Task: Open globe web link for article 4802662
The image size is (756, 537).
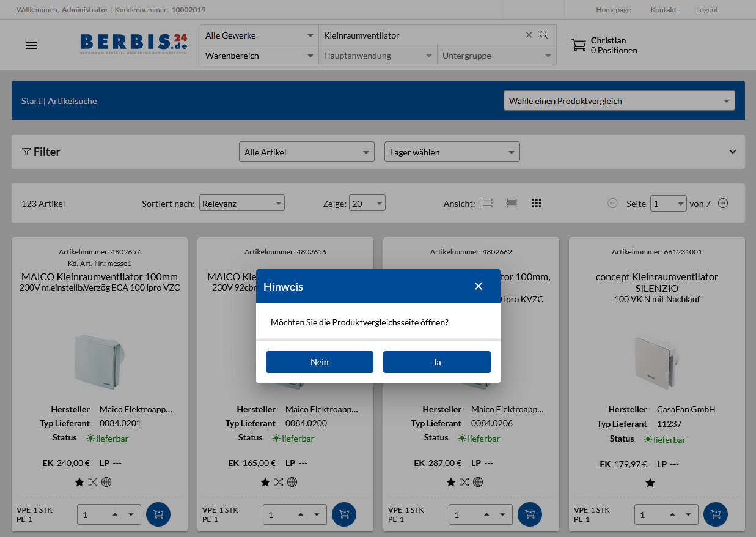Action: pyautogui.click(x=478, y=482)
